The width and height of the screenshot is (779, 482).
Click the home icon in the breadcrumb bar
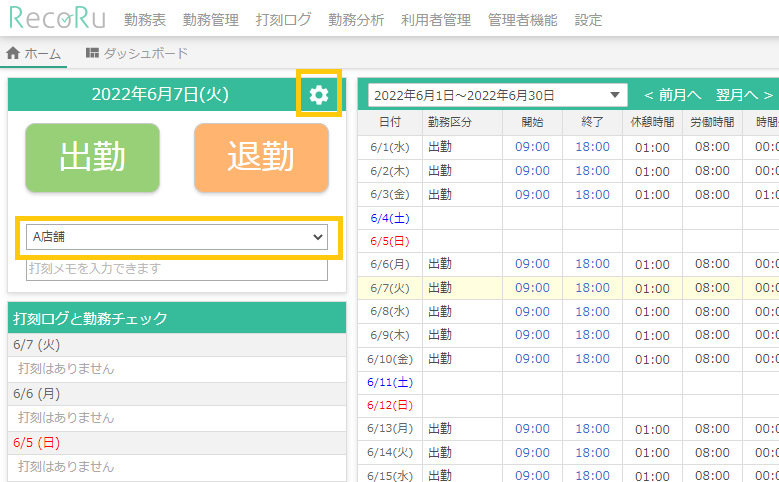tap(13, 53)
